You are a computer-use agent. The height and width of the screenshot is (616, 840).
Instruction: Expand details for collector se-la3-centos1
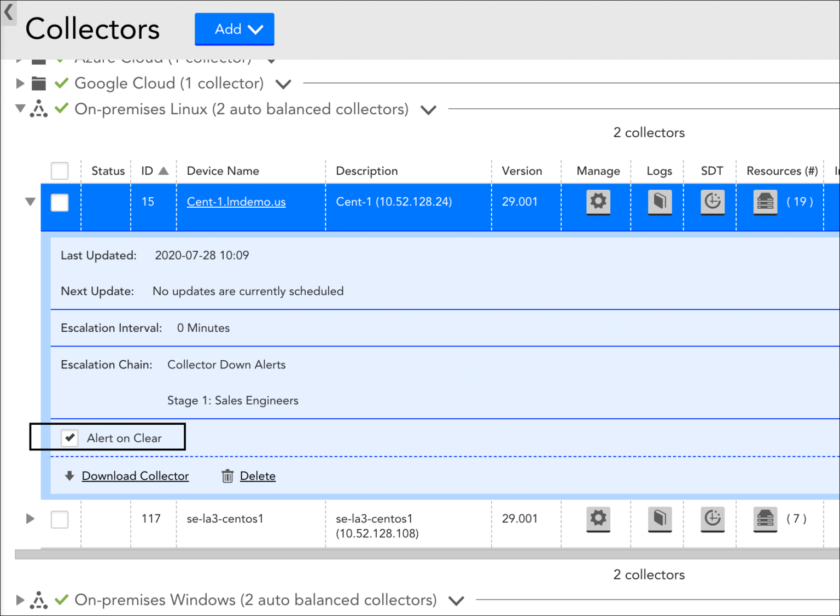30,519
